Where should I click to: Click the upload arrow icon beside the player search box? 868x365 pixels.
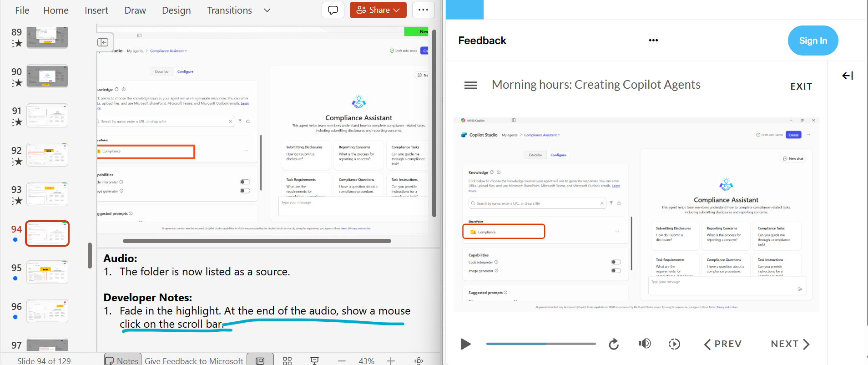pos(611,203)
